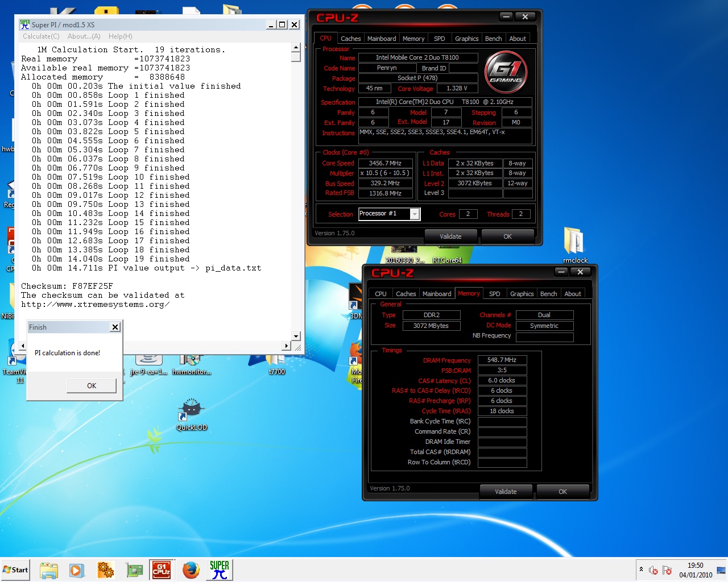This screenshot has height=582, width=728.
Task: Show hidden system tray icons
Action: pos(641,569)
